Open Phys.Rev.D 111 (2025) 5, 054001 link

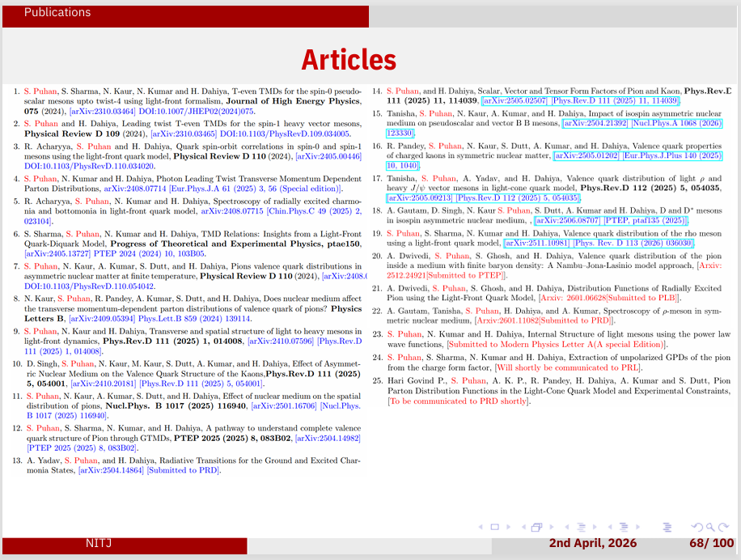coord(201,384)
